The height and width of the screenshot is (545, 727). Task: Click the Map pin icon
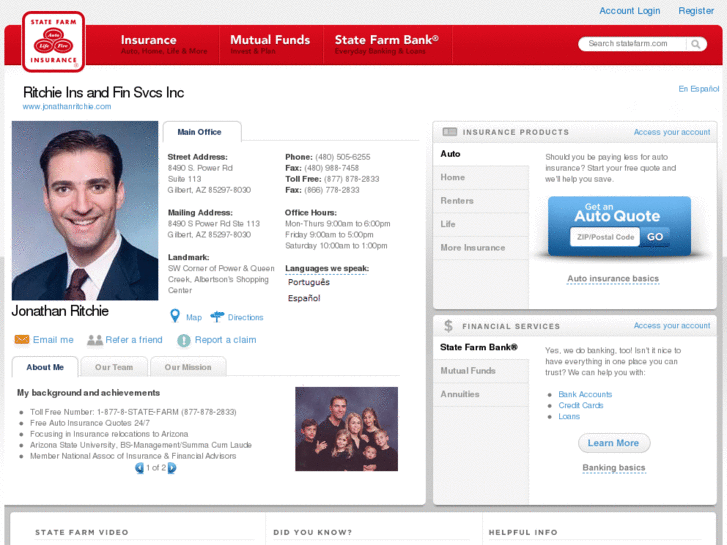tap(175, 316)
